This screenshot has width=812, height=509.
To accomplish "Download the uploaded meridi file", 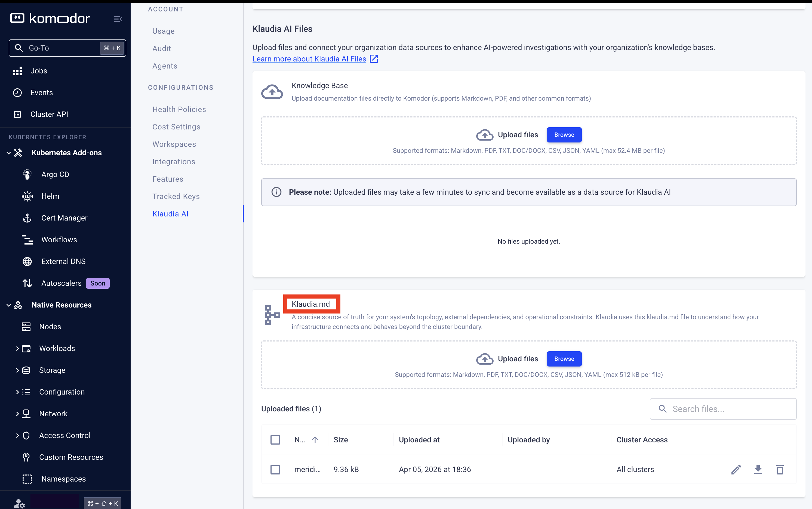I will click(x=758, y=469).
